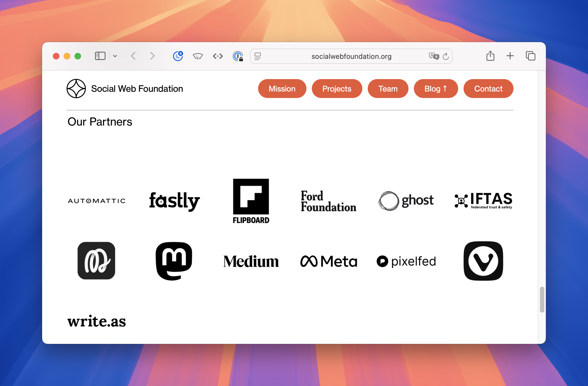Screen dimensions: 588x386
Task: Click the IFTAS partner logo
Action: coord(483,201)
